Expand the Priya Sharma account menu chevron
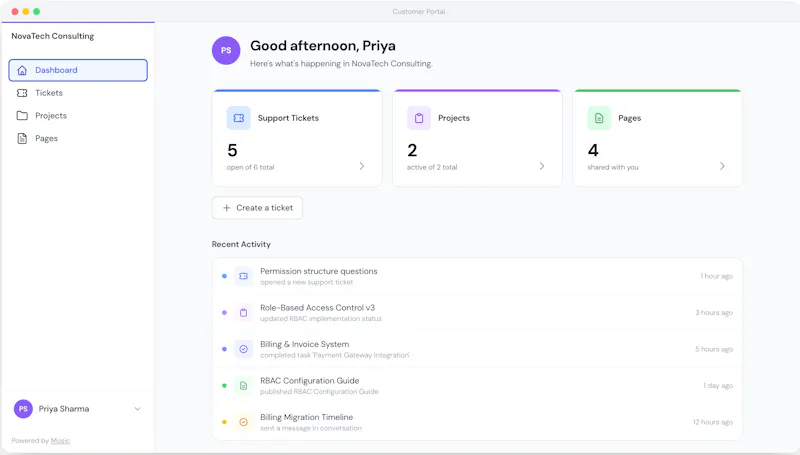800x455 pixels. [137, 409]
